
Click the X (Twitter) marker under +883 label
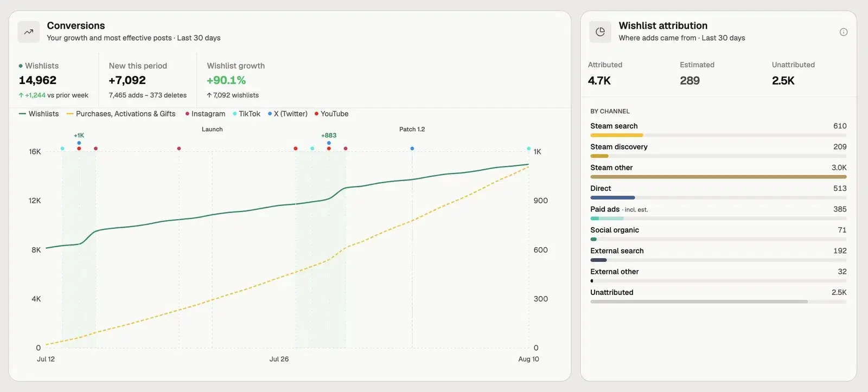click(329, 143)
